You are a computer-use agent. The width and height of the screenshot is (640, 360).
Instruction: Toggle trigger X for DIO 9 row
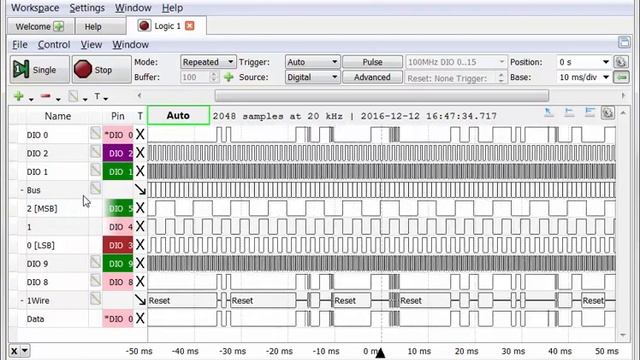coord(140,263)
